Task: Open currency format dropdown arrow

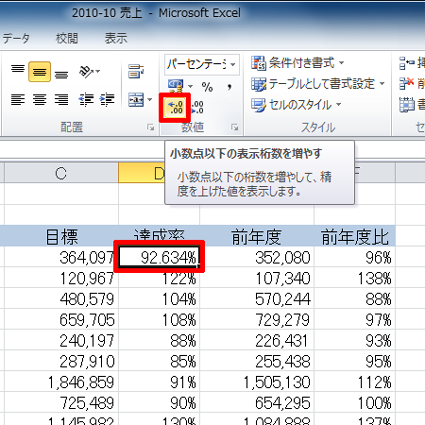Action: [x=190, y=87]
